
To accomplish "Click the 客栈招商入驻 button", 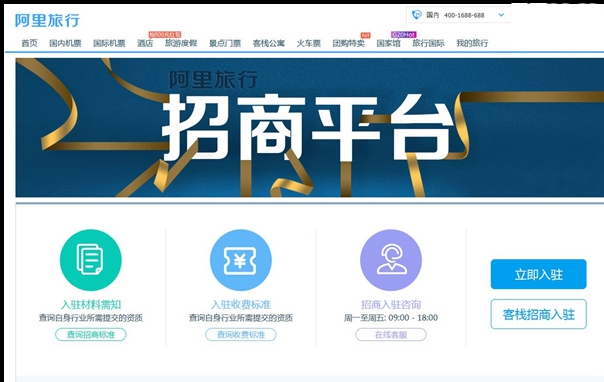I will tap(539, 314).
